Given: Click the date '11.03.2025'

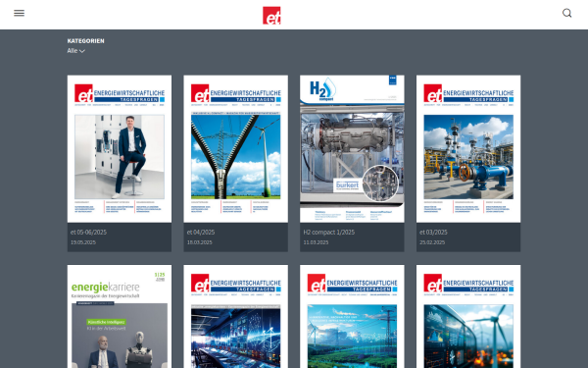Looking at the screenshot, I should pyautogui.click(x=316, y=242).
